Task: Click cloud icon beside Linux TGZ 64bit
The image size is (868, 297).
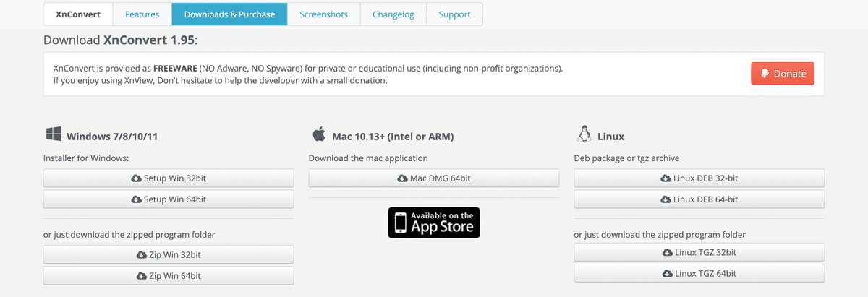Action: click(x=667, y=274)
